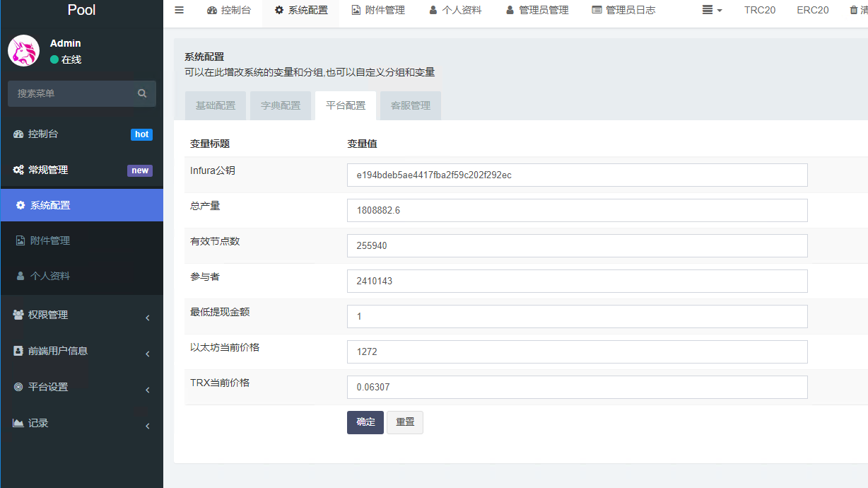The image size is (868, 488).
Task: Open 管理员日志 top navigation tab
Action: point(623,10)
